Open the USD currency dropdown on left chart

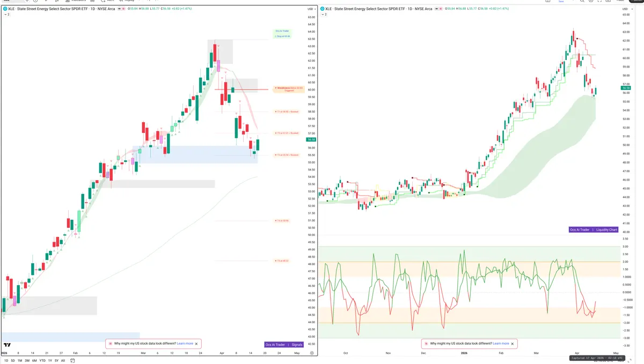[x=311, y=9]
